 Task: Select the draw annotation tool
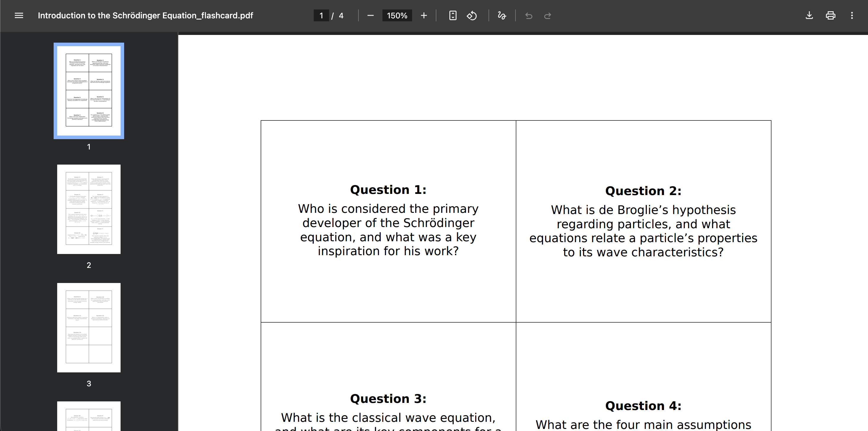[502, 15]
